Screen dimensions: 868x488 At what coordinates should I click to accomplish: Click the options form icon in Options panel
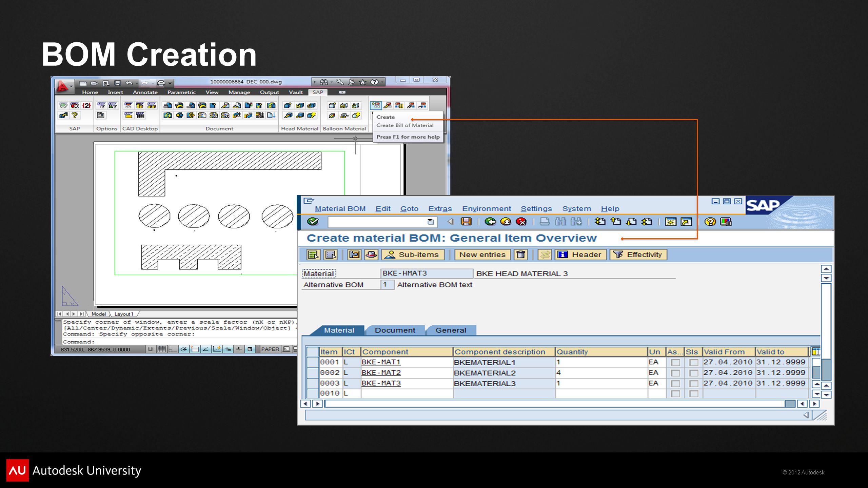(101, 115)
